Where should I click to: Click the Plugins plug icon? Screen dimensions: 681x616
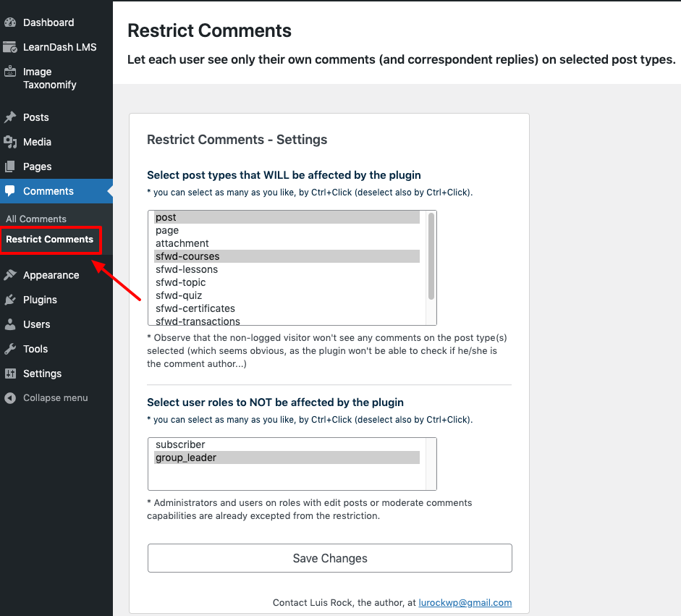pyautogui.click(x=10, y=300)
